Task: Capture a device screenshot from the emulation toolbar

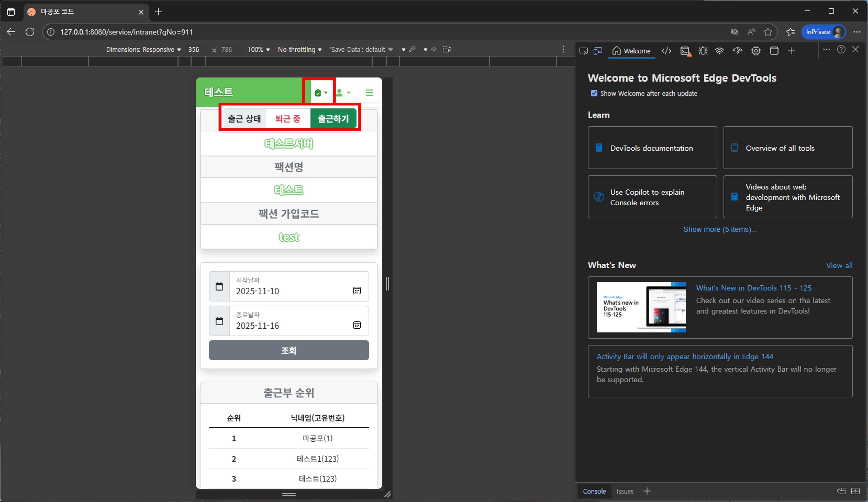Action: pyautogui.click(x=447, y=49)
